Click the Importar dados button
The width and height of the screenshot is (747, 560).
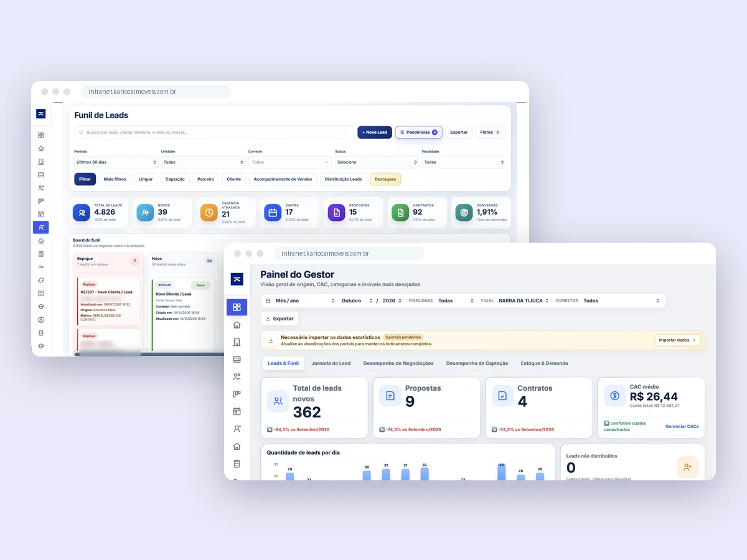click(677, 340)
